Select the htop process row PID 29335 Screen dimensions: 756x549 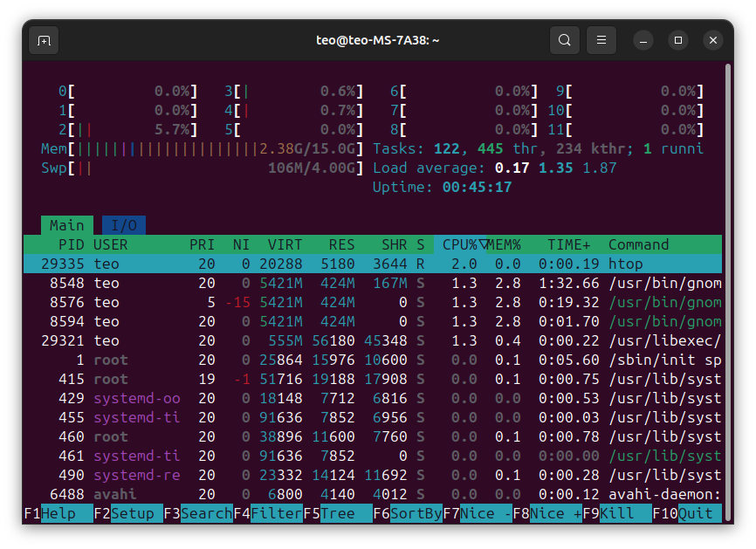coord(373,264)
